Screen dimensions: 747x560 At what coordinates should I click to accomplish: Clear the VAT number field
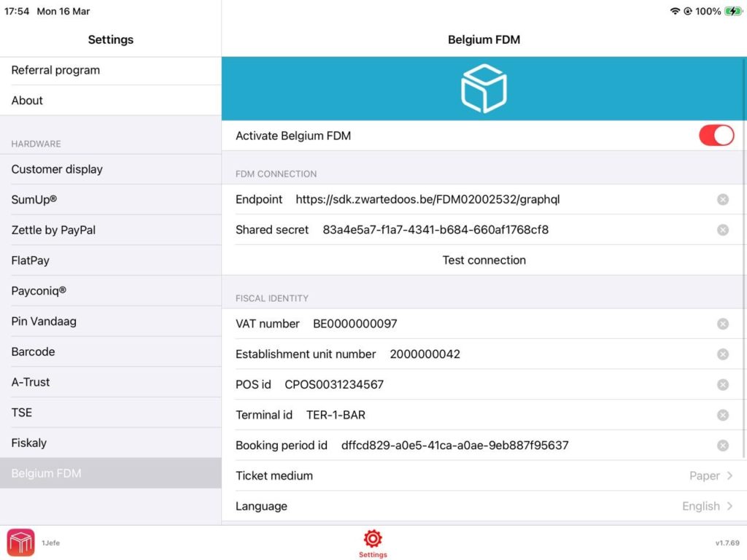722,324
